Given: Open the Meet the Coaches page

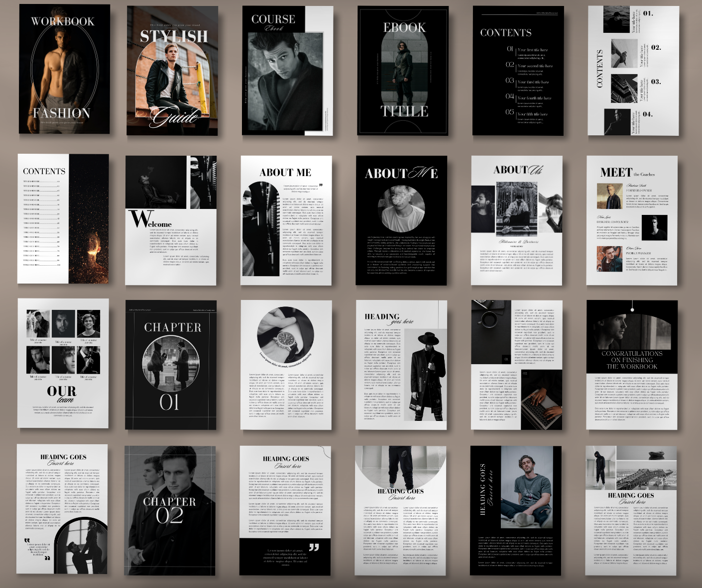Looking at the screenshot, I should pyautogui.click(x=632, y=220).
